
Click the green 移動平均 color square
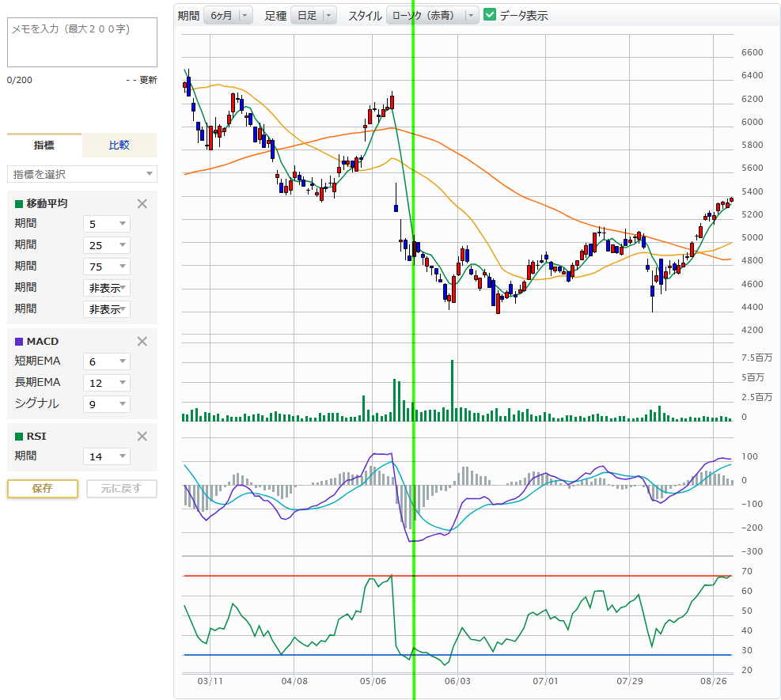coord(19,204)
